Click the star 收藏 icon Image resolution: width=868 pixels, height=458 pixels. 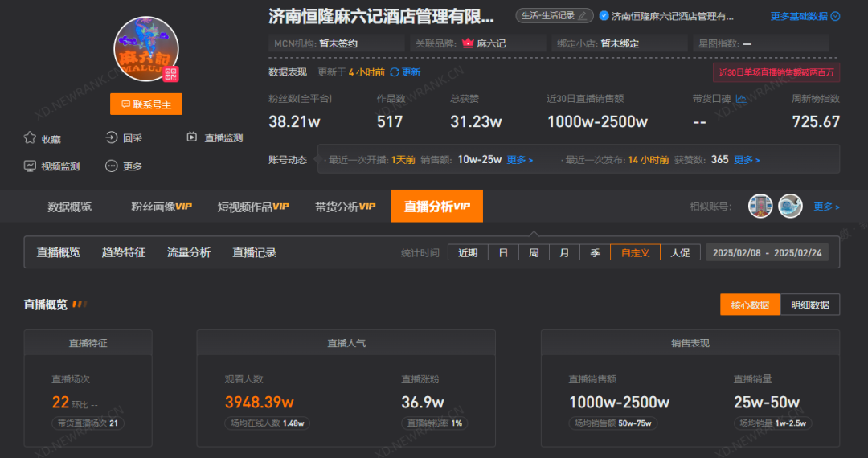(30, 137)
